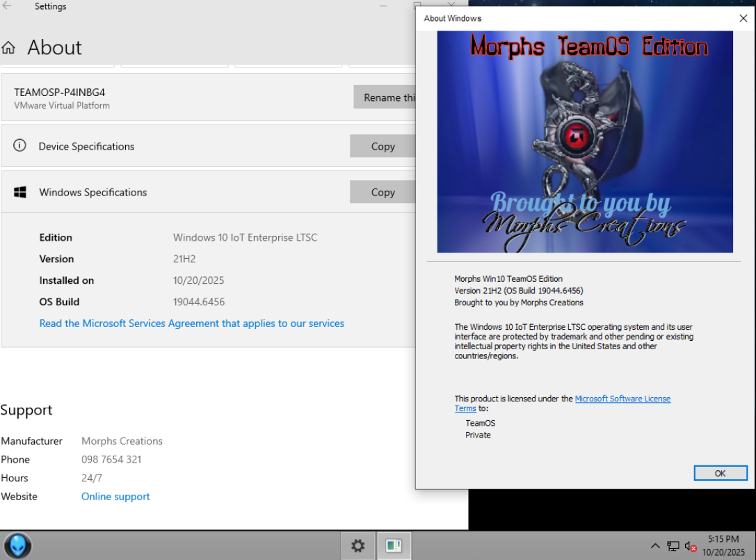Open taskbar clock showing 5:15 PM
756x560 pixels.
click(x=723, y=545)
